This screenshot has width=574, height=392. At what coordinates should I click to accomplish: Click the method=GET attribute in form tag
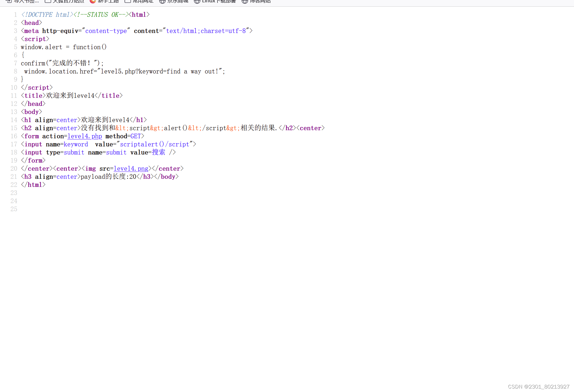(x=123, y=136)
